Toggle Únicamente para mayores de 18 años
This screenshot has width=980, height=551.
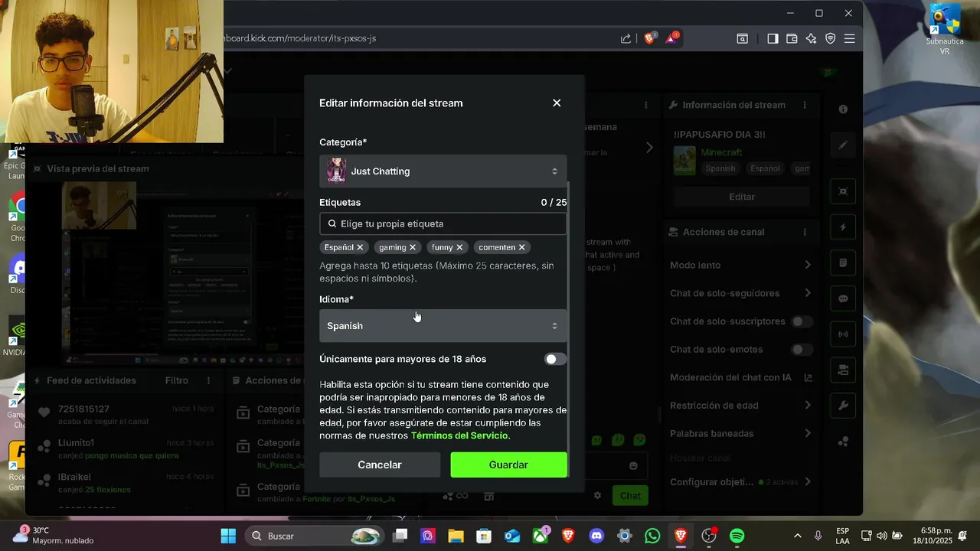(x=555, y=359)
